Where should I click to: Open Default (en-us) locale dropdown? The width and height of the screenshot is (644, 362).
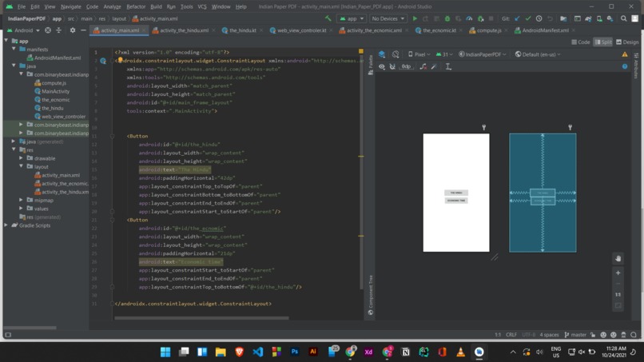[x=538, y=54]
